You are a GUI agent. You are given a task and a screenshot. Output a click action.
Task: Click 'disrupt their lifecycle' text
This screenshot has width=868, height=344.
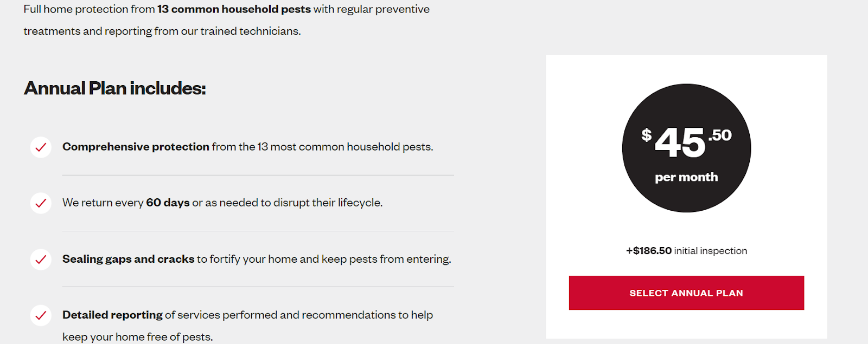click(x=328, y=203)
